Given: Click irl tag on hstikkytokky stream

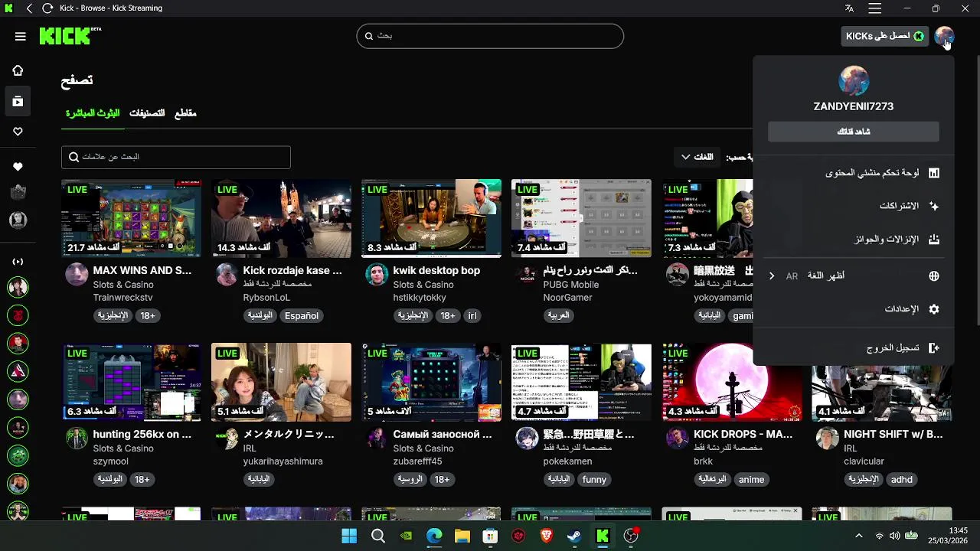Looking at the screenshot, I should click(472, 316).
